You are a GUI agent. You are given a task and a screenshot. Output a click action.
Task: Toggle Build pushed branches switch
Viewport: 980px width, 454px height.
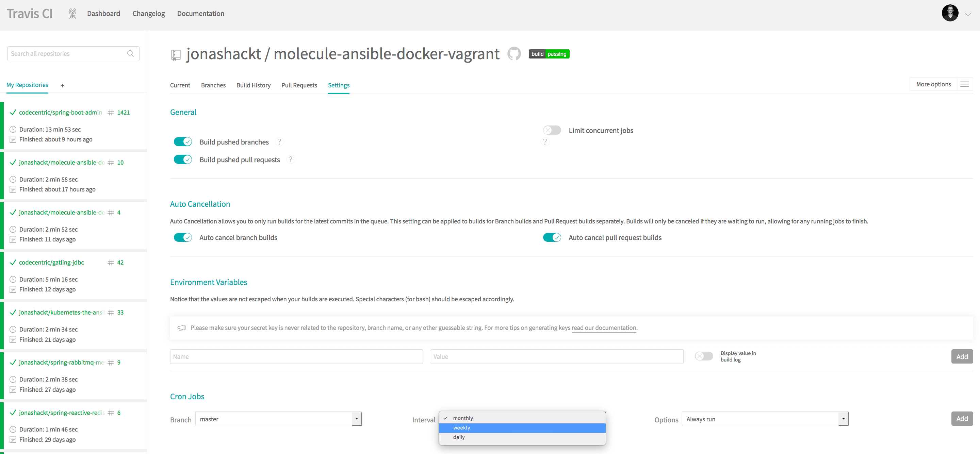(183, 142)
